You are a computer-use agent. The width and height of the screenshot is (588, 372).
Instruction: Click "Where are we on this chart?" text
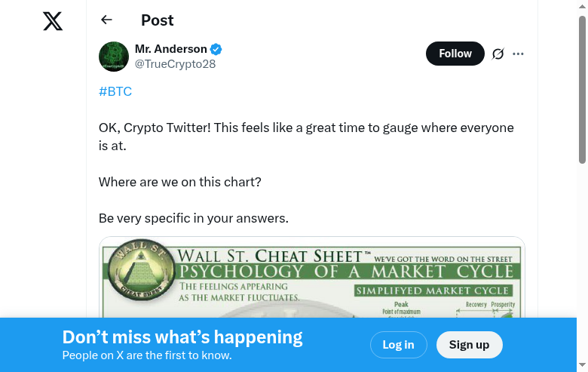tap(179, 182)
